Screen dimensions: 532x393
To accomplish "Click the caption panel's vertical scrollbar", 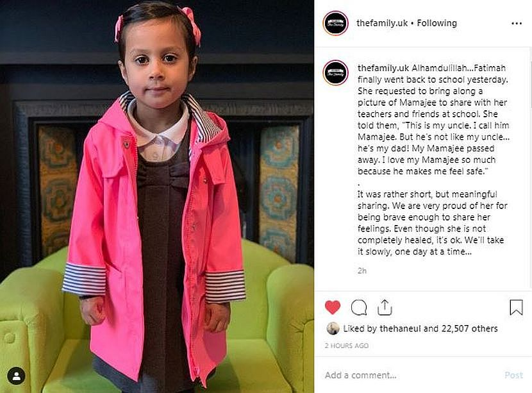I will 530,169.
